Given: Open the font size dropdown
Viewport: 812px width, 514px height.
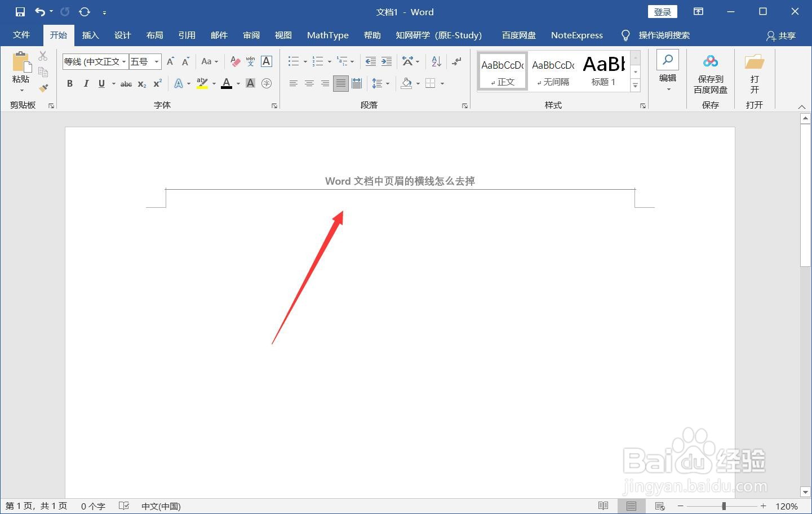Looking at the screenshot, I should coord(156,61).
